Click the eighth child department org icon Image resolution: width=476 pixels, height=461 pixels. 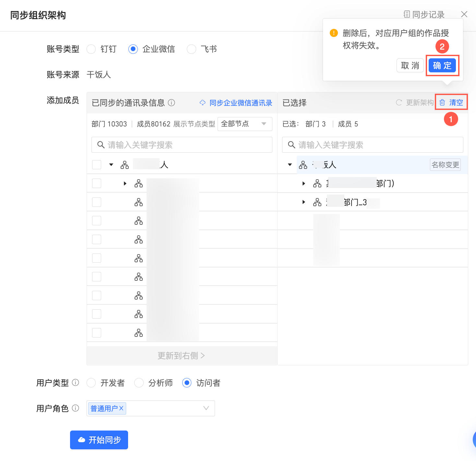(139, 314)
